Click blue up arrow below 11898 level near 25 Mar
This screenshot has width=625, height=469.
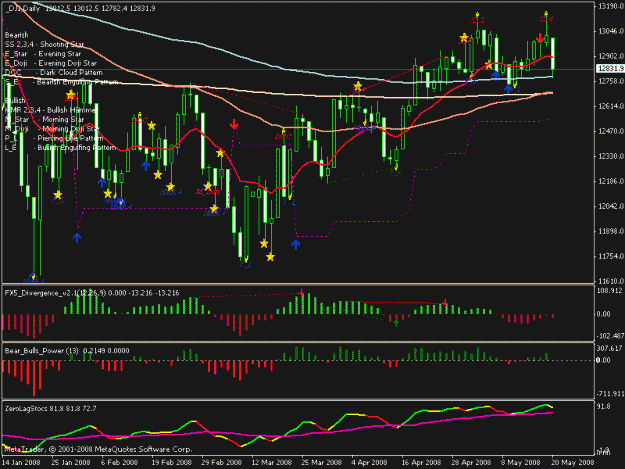click(x=295, y=244)
